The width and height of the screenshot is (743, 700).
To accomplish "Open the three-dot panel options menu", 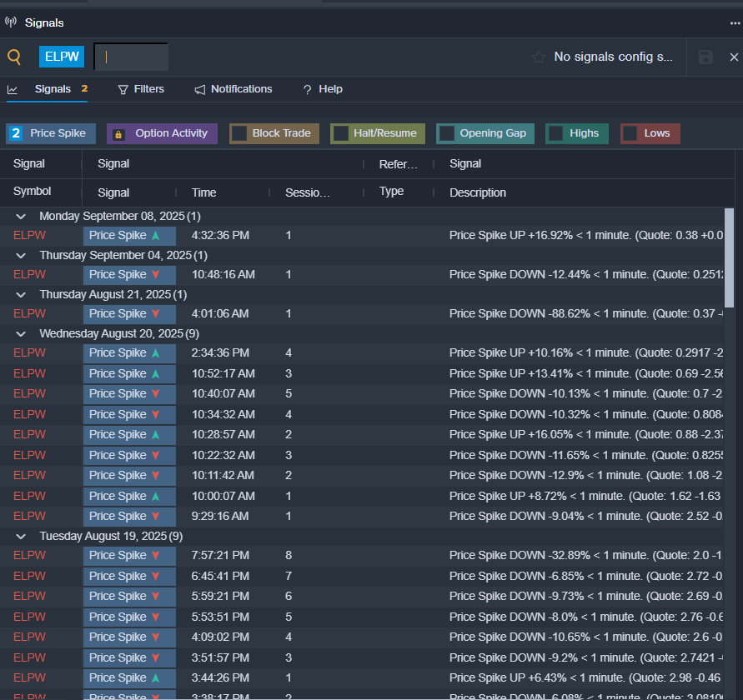I will 734,22.
